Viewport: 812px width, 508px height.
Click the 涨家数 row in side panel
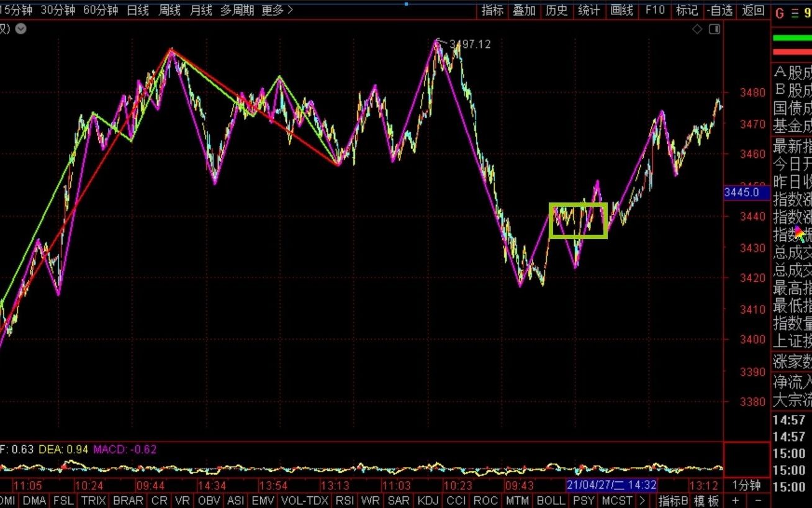pos(792,361)
